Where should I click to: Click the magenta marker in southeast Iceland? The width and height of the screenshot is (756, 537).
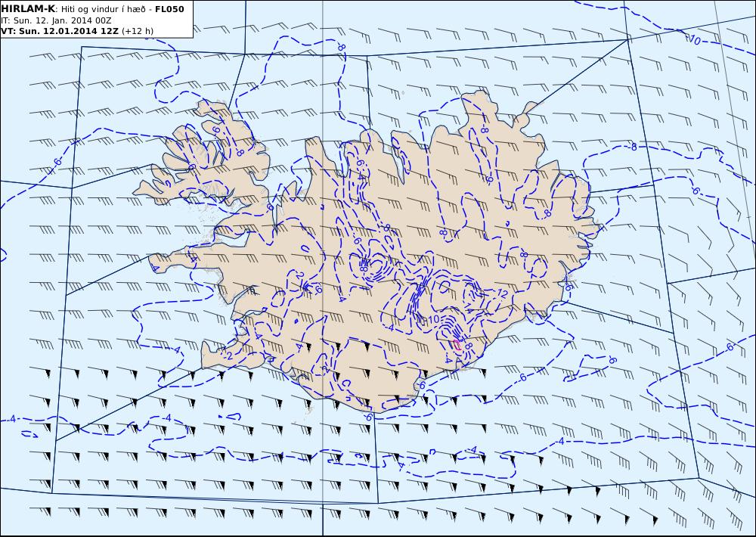[457, 345]
